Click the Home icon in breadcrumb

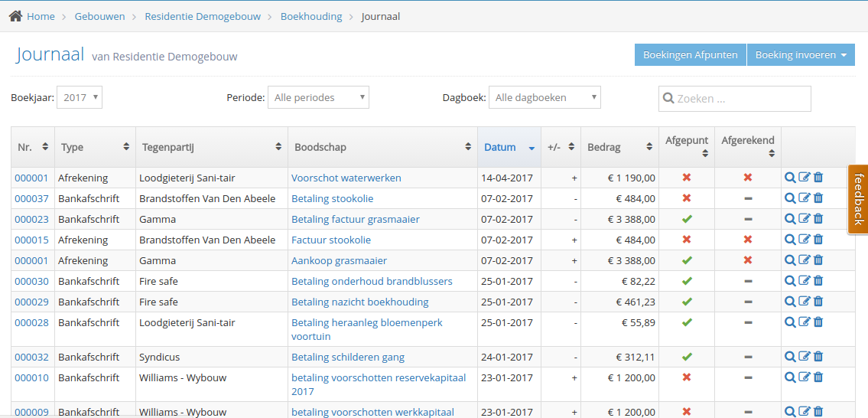tap(15, 16)
